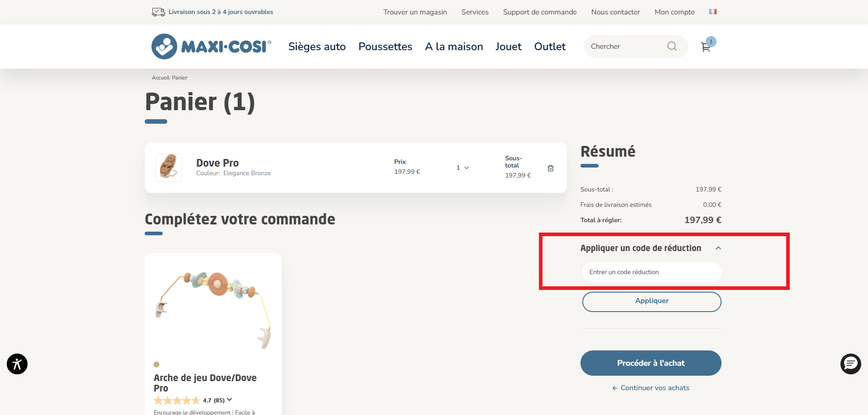Open the shopping cart icon
The width and height of the screenshot is (868, 415).
(x=706, y=47)
